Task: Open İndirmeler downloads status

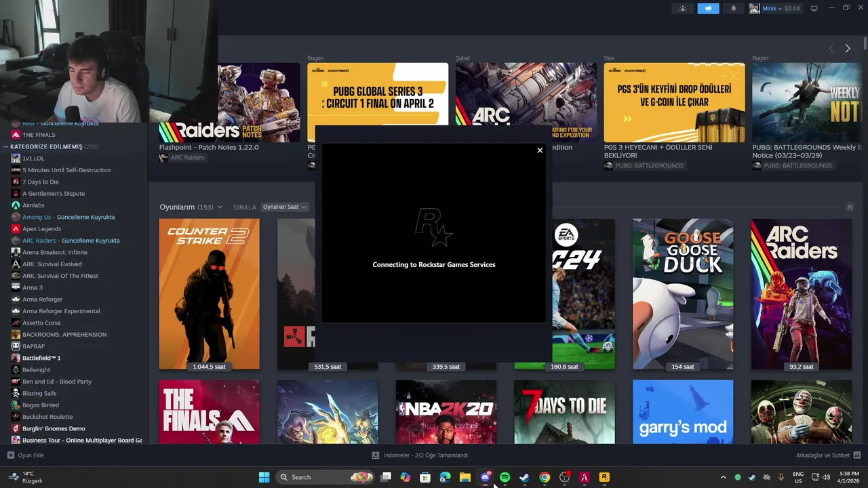Action: pyautogui.click(x=420, y=455)
